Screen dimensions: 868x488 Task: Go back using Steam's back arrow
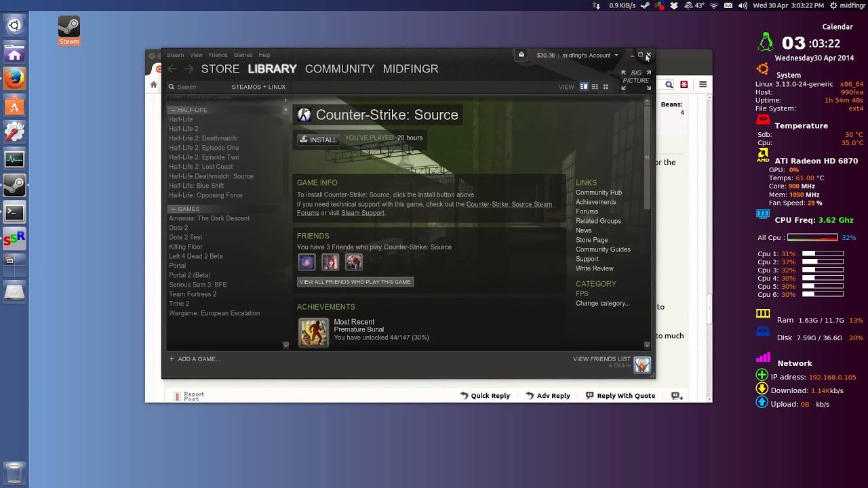click(172, 68)
